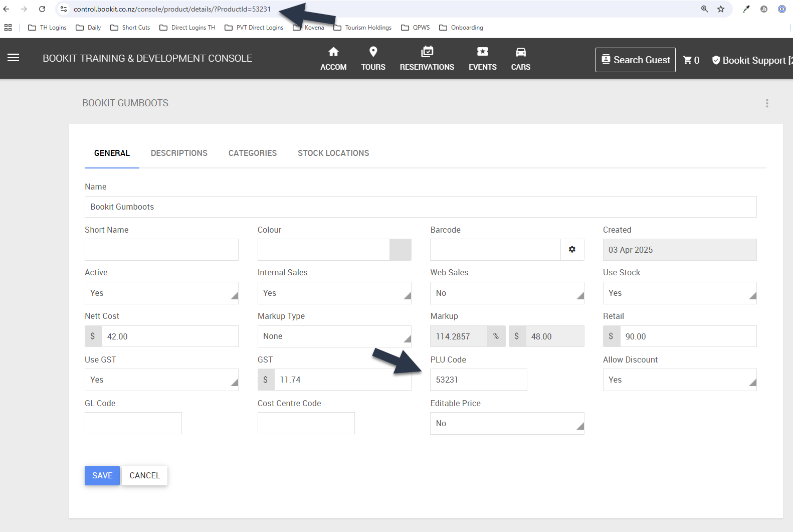Reload the page
The width and height of the screenshot is (793, 532).
[x=42, y=9]
